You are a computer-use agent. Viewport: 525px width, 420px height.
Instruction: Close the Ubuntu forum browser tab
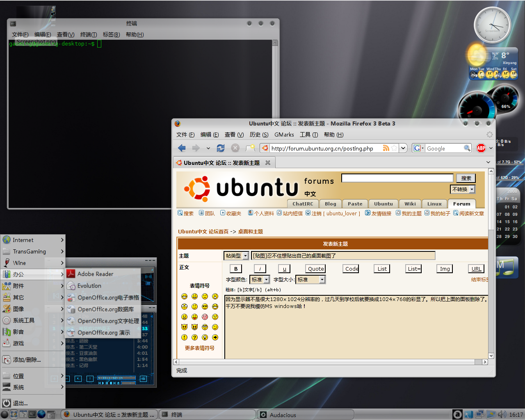[268, 162]
